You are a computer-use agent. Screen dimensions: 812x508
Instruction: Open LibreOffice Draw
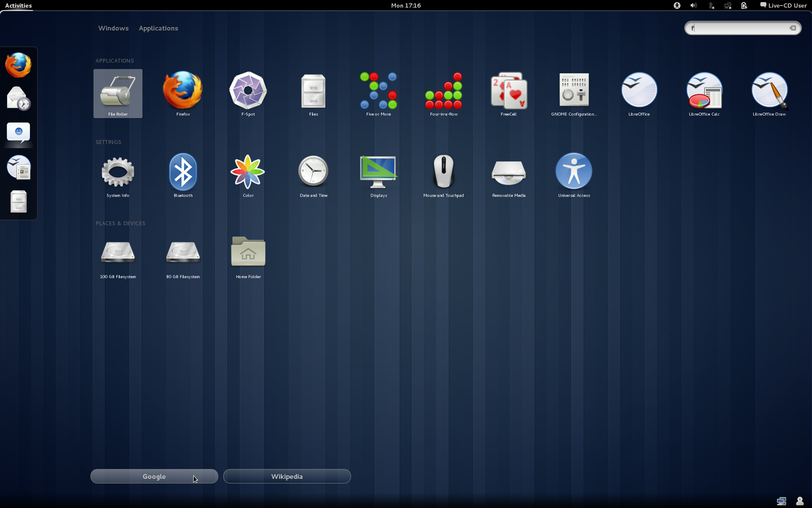(769, 94)
